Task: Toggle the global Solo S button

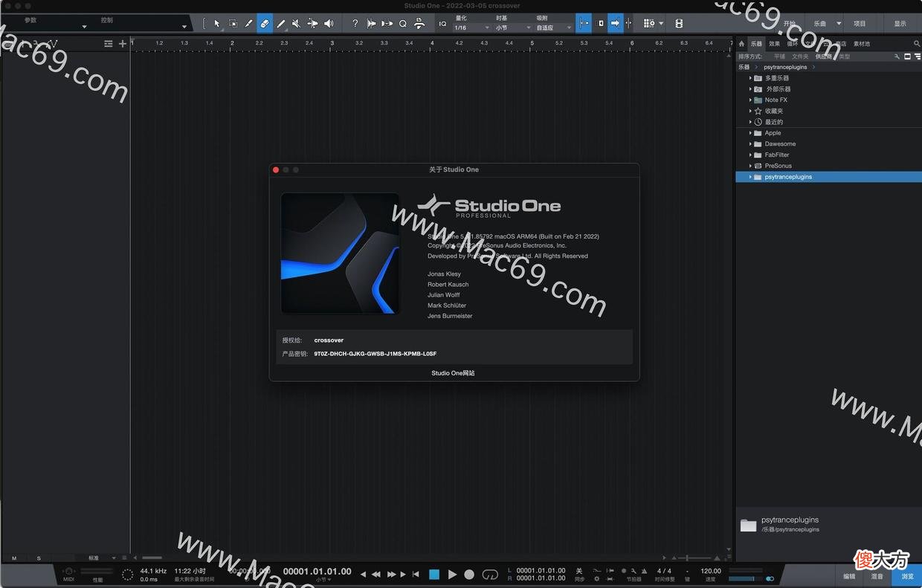Action: pos(39,558)
